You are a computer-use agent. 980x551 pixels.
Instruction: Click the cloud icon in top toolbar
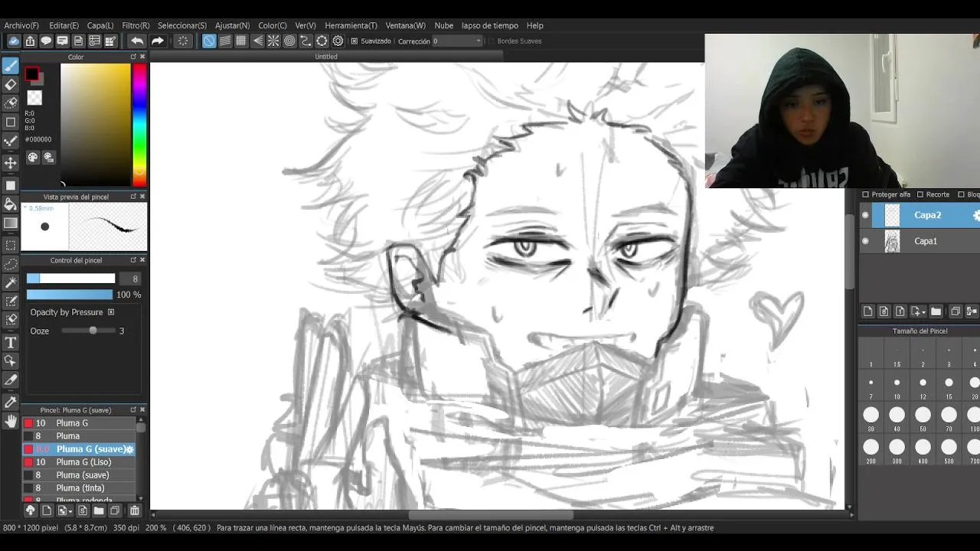[14, 41]
